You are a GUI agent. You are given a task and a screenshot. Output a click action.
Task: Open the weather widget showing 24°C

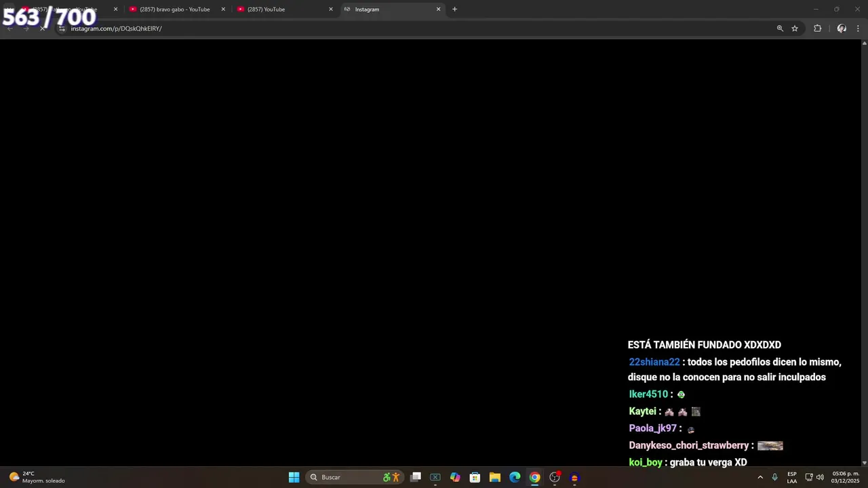tap(37, 477)
